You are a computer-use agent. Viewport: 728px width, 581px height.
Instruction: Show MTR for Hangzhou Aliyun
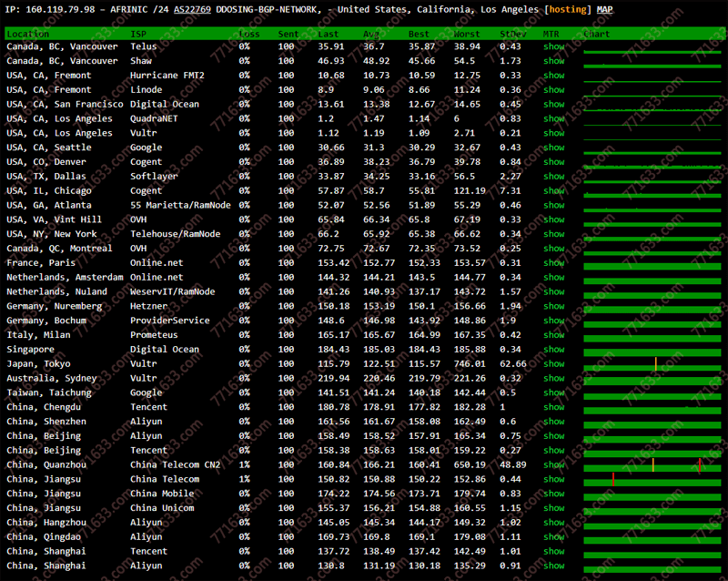pos(554,522)
